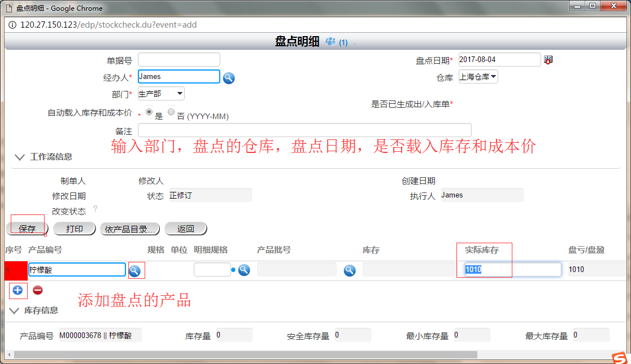Select 是 for auto-load inventory and cost
This screenshot has height=364, width=631.
pos(149,112)
